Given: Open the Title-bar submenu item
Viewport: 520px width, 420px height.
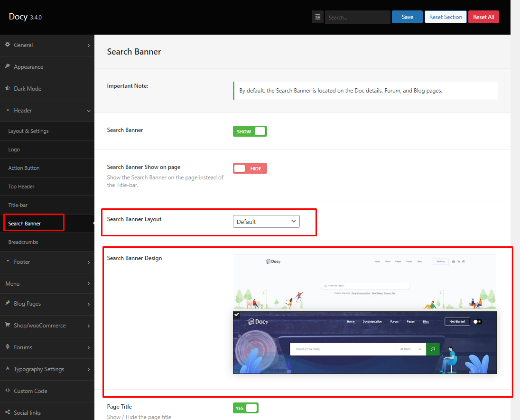Looking at the screenshot, I should [x=47, y=205].
